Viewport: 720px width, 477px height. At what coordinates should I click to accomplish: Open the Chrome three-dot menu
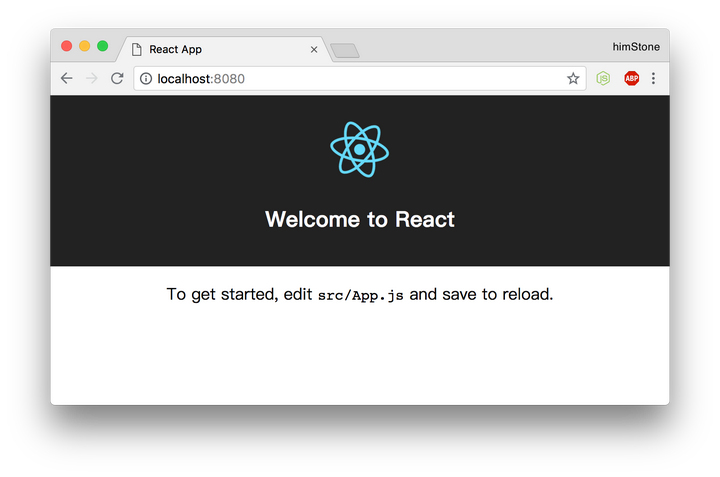coord(653,79)
